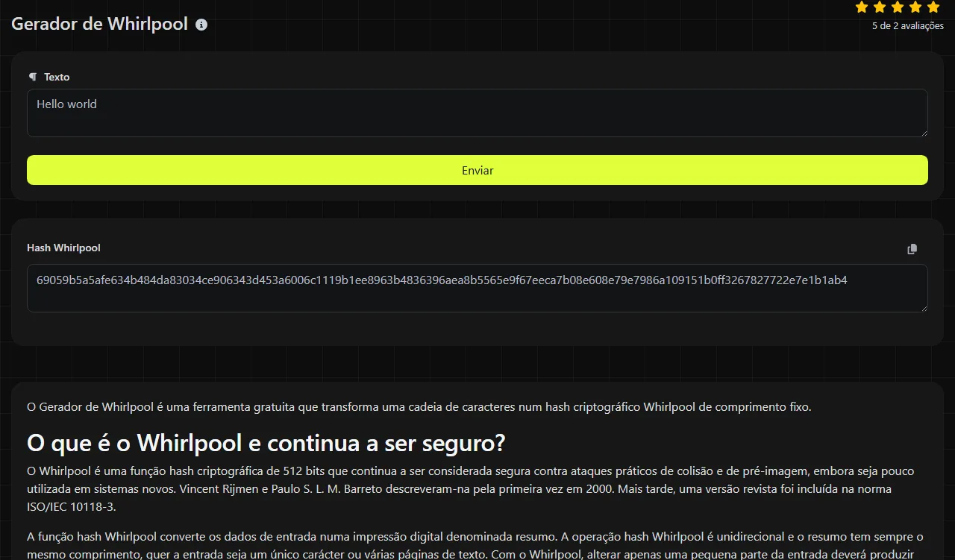
Task: Rate with the first star
Action: [x=862, y=7]
